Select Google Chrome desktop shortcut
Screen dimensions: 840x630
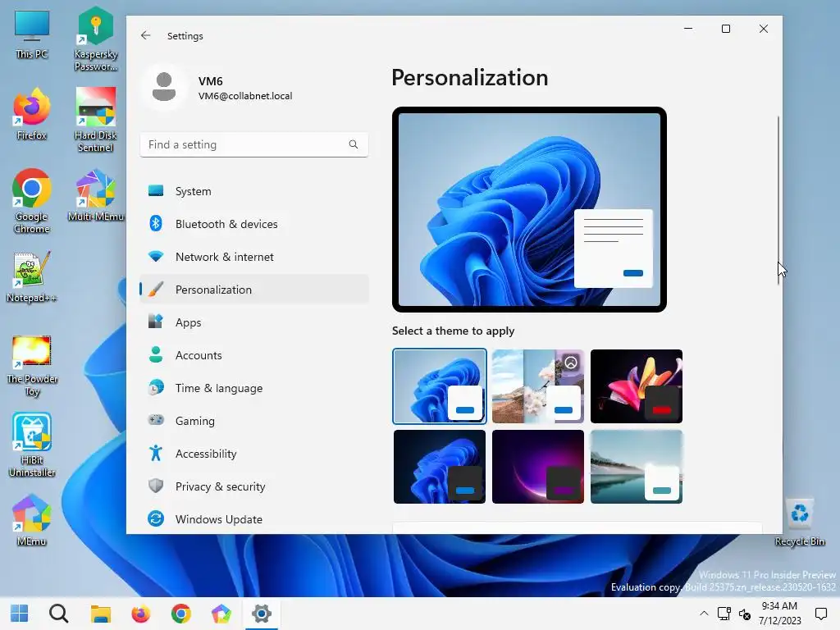tap(32, 202)
